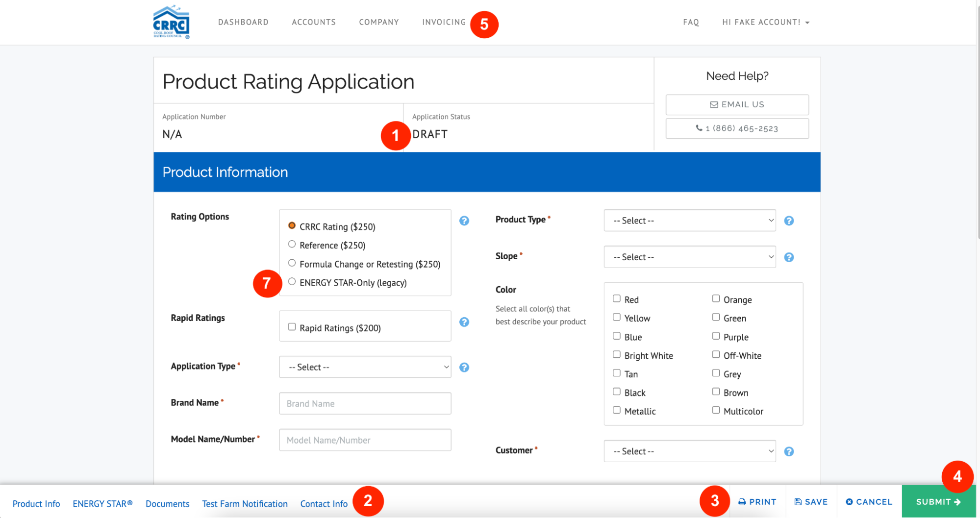The height and width of the screenshot is (518, 980).
Task: Open help tooltip beside Customer dropdown
Action: click(x=789, y=450)
